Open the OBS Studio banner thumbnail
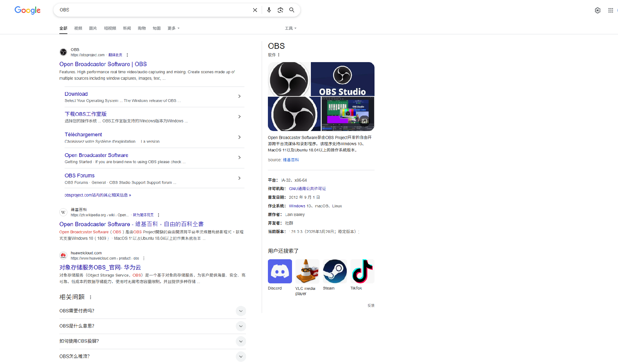This screenshot has width=618, height=364. (343, 79)
